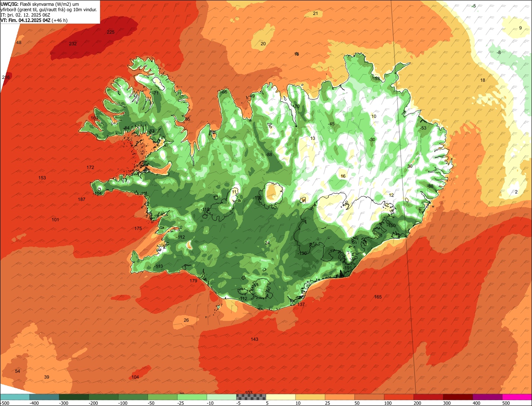Click the purple 400 to 500 legend swatch
Screen dimensions: 532x406
488,397
